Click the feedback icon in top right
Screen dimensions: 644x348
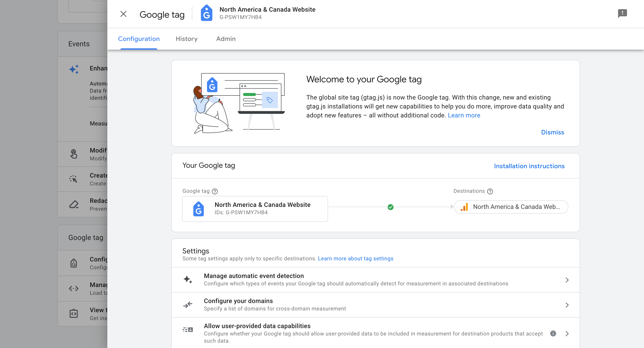coord(622,13)
